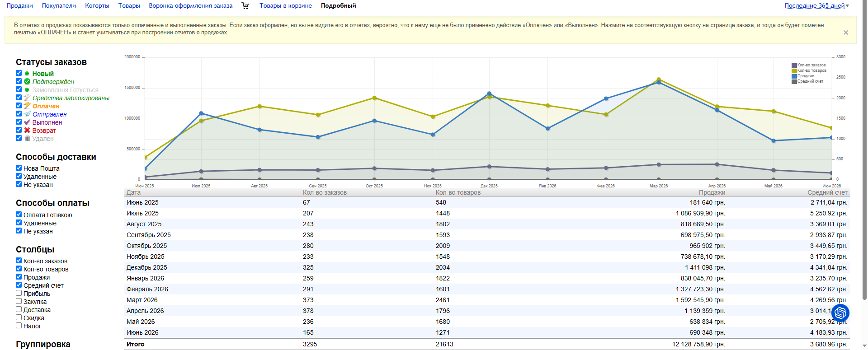This screenshot has height=350, width=868.
Task: Click the blue Продажи legend color swatch
Action: (794, 76)
